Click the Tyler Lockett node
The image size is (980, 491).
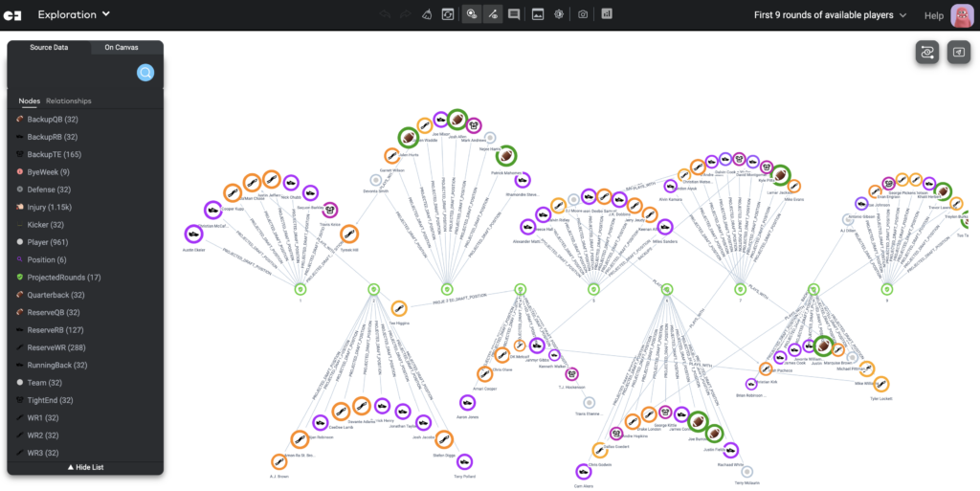click(881, 384)
